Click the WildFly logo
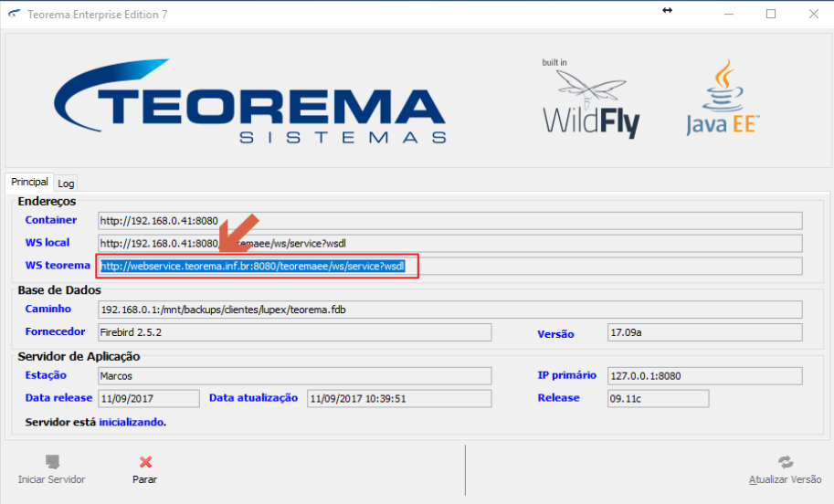Screen dimensions: 834x504 point(591,99)
